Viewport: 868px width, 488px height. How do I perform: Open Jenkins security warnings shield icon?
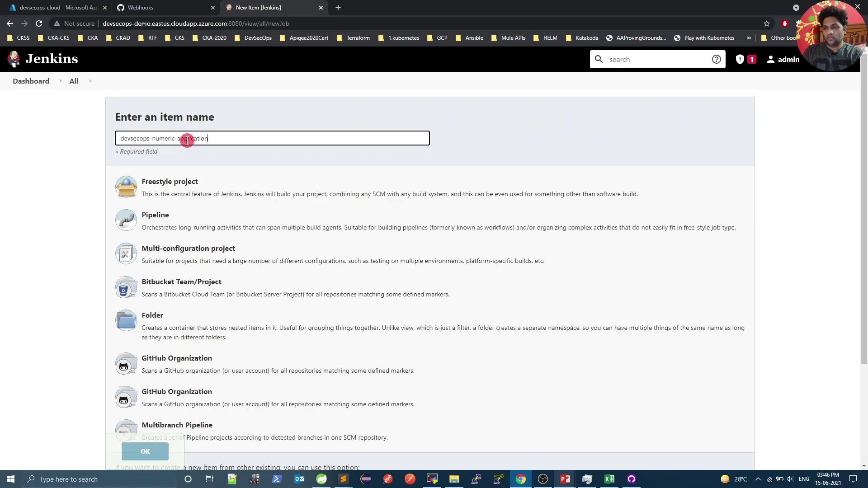click(x=740, y=59)
